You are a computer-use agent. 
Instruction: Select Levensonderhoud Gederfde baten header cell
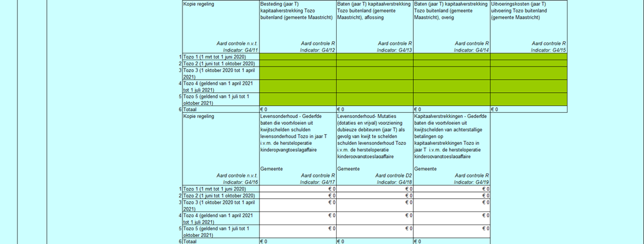[x=298, y=149]
